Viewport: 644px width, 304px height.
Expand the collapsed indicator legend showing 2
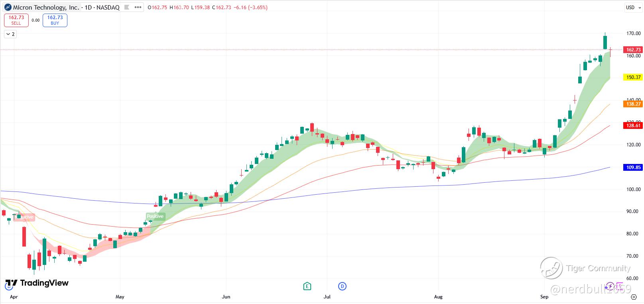click(x=10, y=34)
